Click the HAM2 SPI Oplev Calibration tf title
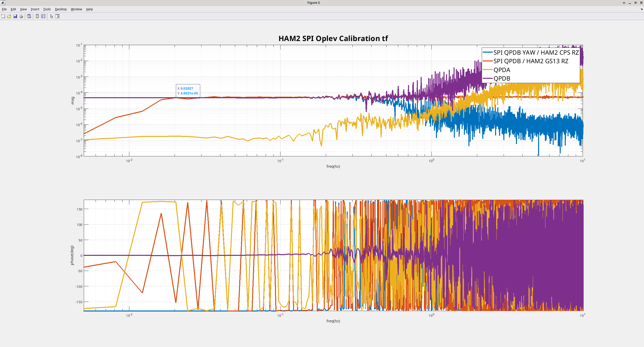Screen dimensions: 644x347 click(x=333, y=38)
